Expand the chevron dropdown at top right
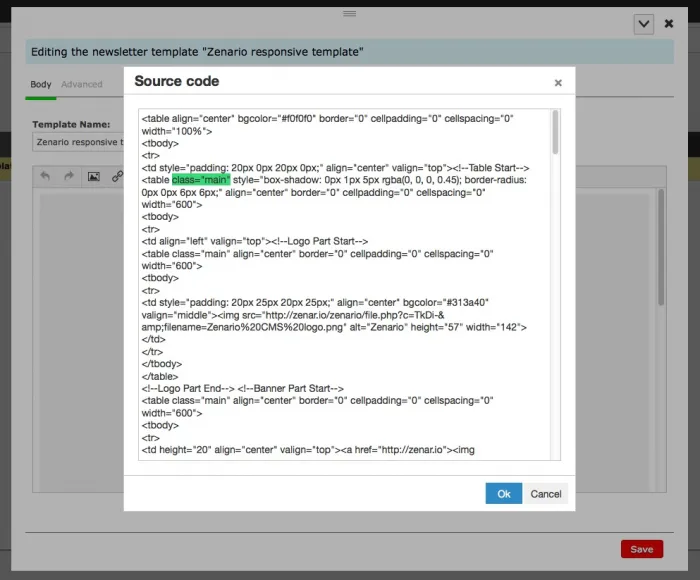The height and width of the screenshot is (580, 700). pyautogui.click(x=644, y=24)
